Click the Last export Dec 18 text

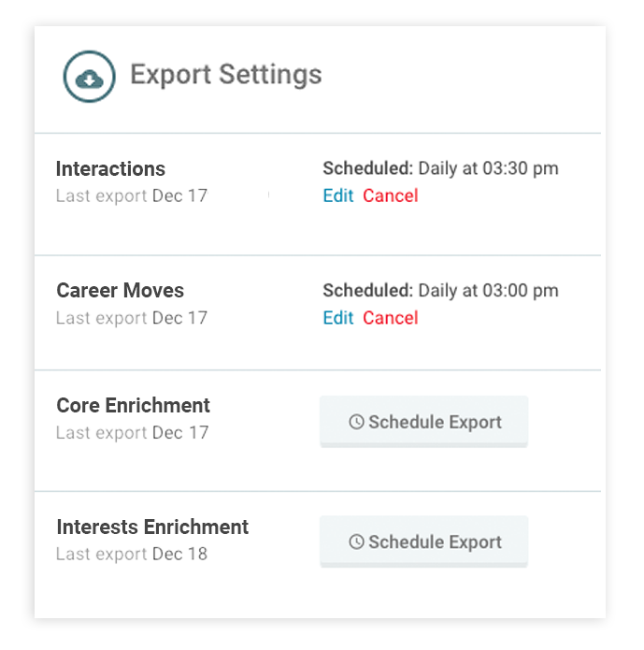(x=132, y=555)
